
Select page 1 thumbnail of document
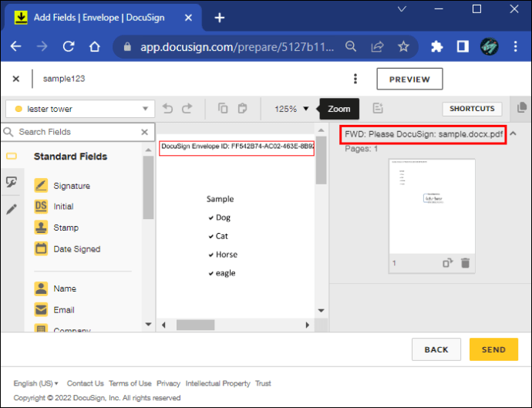coord(432,207)
